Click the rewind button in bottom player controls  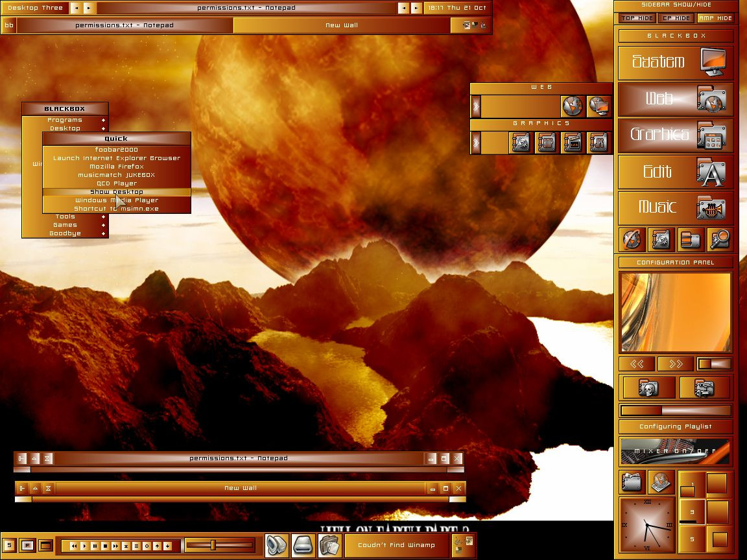pos(74,546)
